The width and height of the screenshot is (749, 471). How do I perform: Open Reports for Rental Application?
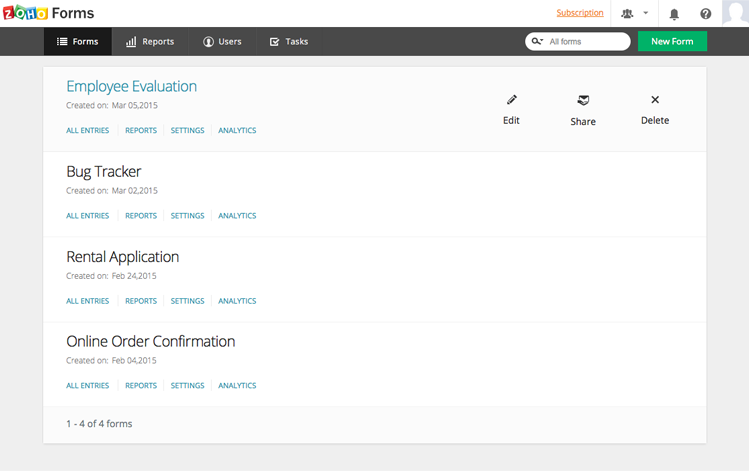pyautogui.click(x=141, y=301)
